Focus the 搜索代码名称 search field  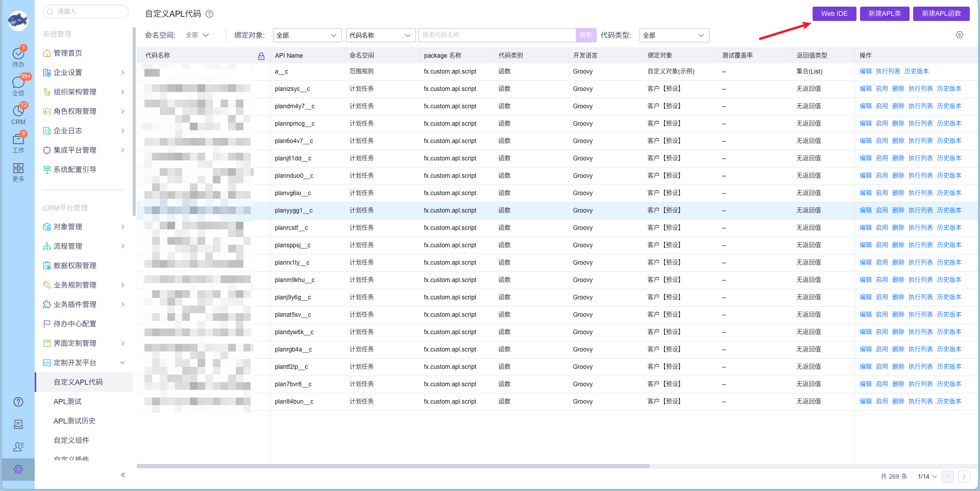pyautogui.click(x=496, y=35)
